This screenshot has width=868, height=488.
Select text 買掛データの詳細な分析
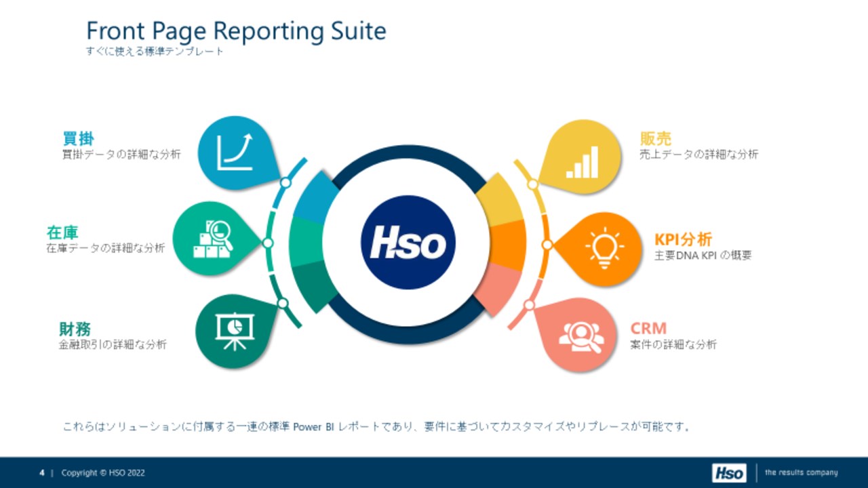coord(121,155)
